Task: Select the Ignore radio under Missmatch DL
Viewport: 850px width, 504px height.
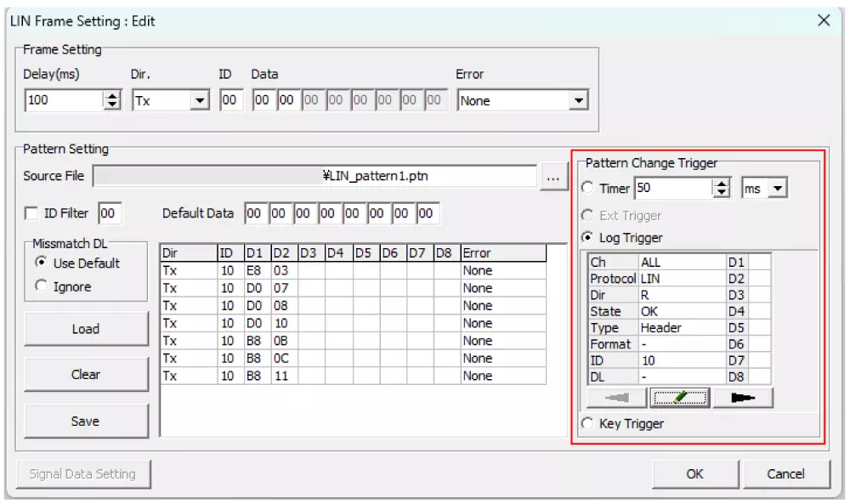Action: 42,286
